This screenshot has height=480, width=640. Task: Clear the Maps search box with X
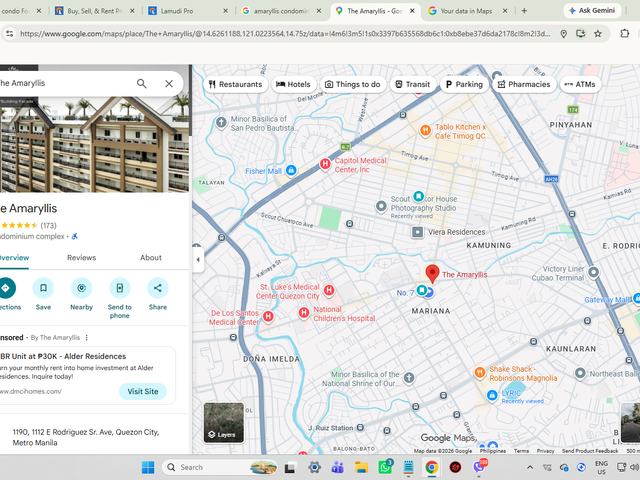(x=169, y=83)
